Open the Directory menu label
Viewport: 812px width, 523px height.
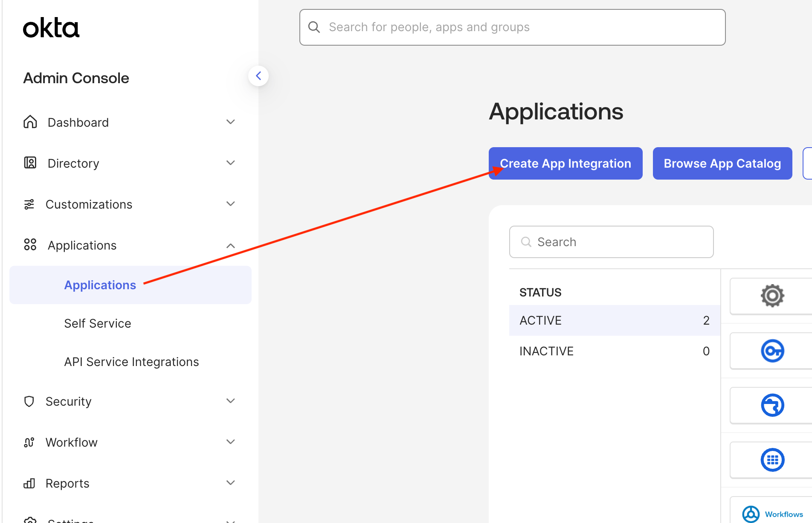tap(73, 163)
